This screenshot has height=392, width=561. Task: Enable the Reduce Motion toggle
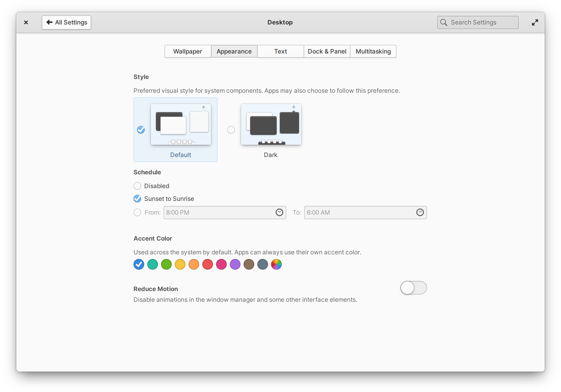(413, 288)
